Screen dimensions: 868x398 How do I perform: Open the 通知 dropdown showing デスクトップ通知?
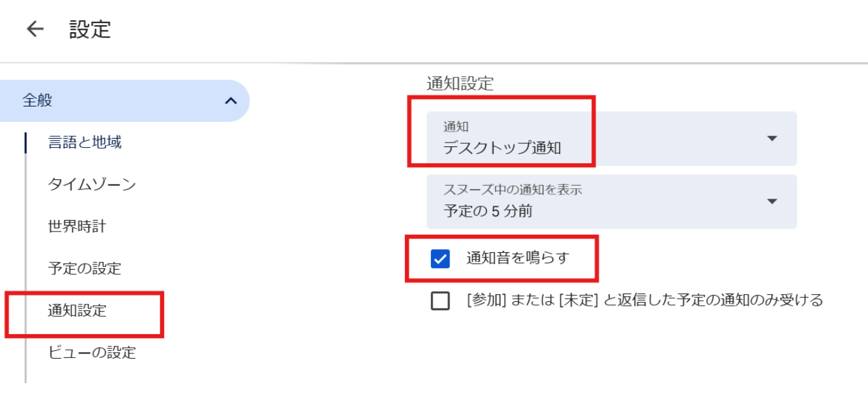(x=611, y=139)
